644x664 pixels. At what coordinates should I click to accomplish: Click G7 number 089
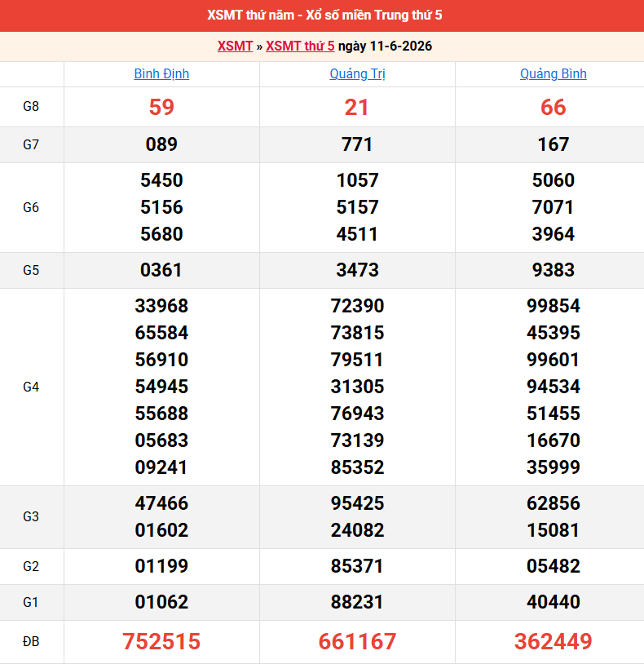(161, 144)
